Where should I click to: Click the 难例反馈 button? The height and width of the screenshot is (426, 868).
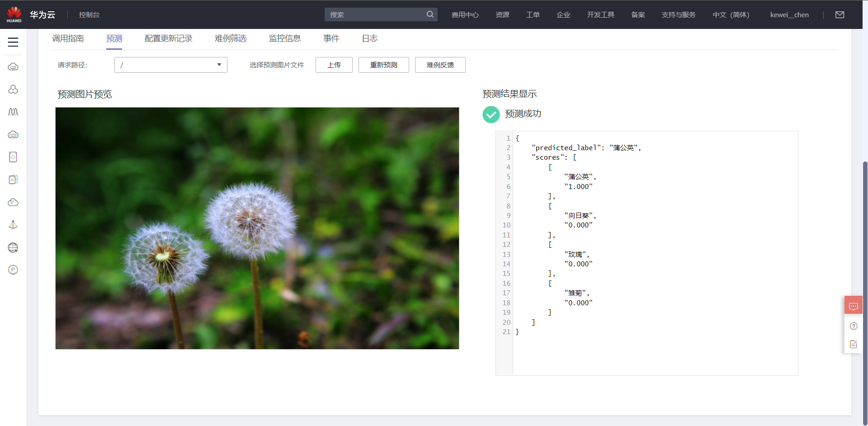[x=440, y=65]
